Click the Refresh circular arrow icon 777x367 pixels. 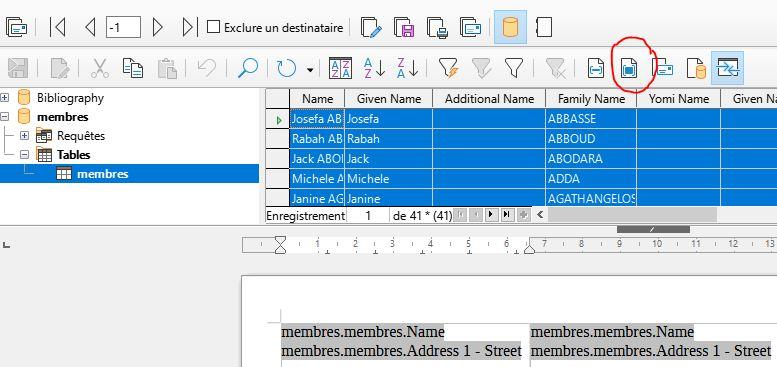(x=286, y=68)
